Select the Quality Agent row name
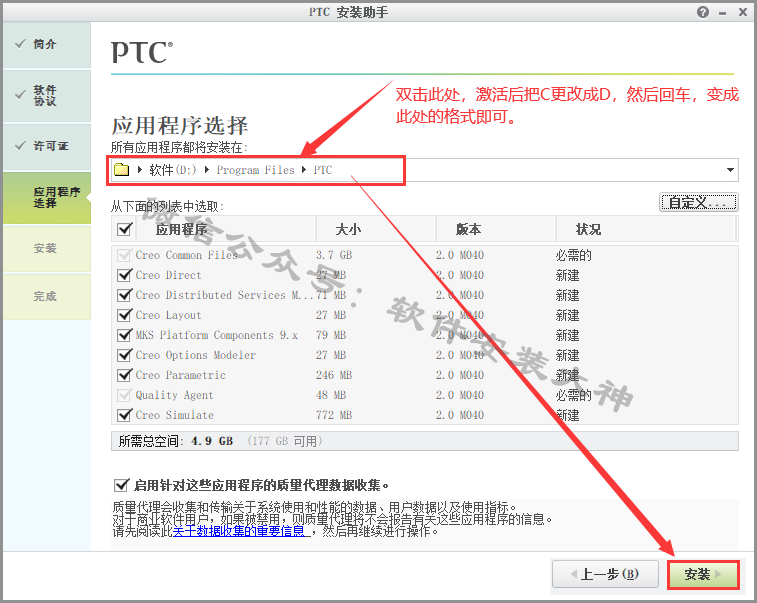This screenshot has height=603, width=757. click(x=174, y=395)
